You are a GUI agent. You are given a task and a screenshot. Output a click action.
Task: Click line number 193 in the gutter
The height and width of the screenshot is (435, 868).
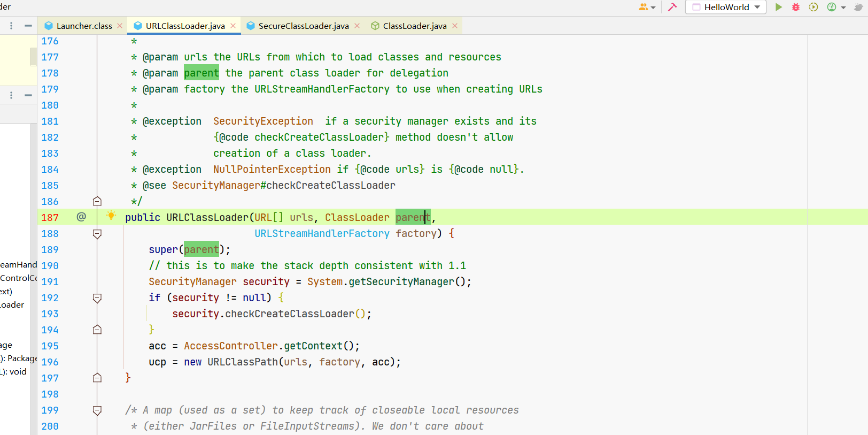[50, 314]
